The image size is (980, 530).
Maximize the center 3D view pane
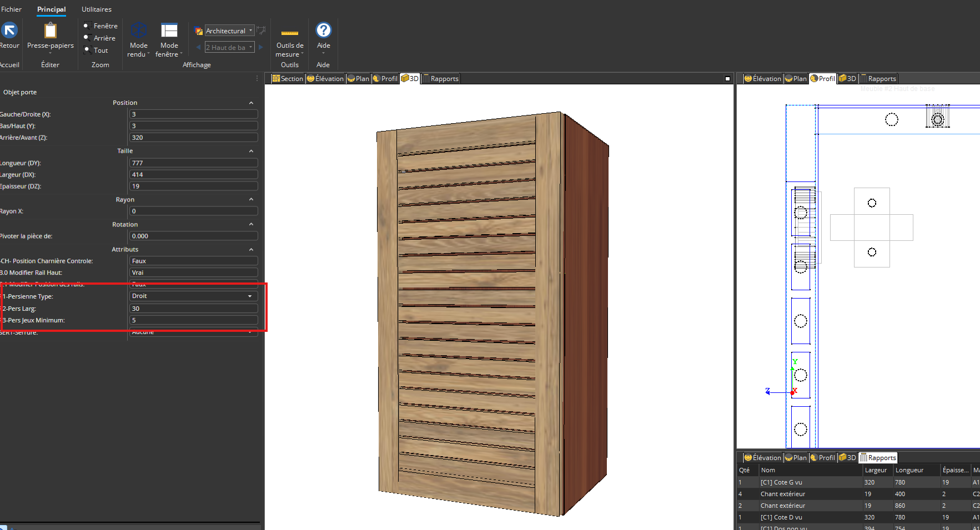[727, 79]
